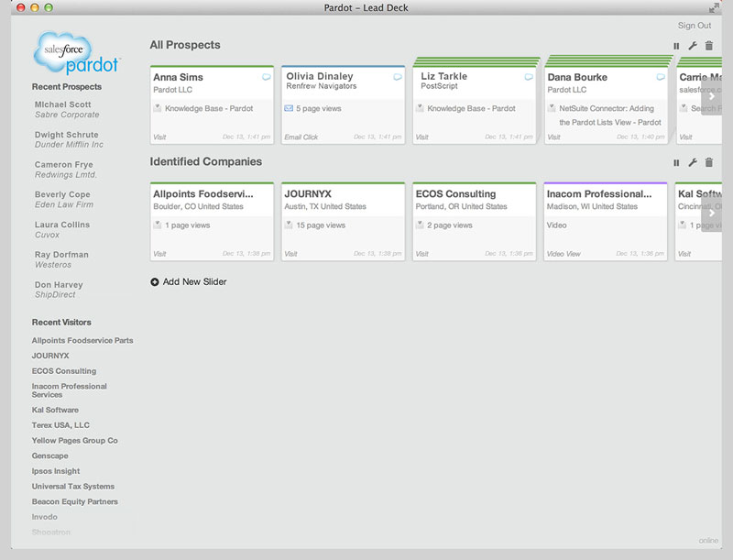Click the Recent Prospects heading

click(x=67, y=87)
